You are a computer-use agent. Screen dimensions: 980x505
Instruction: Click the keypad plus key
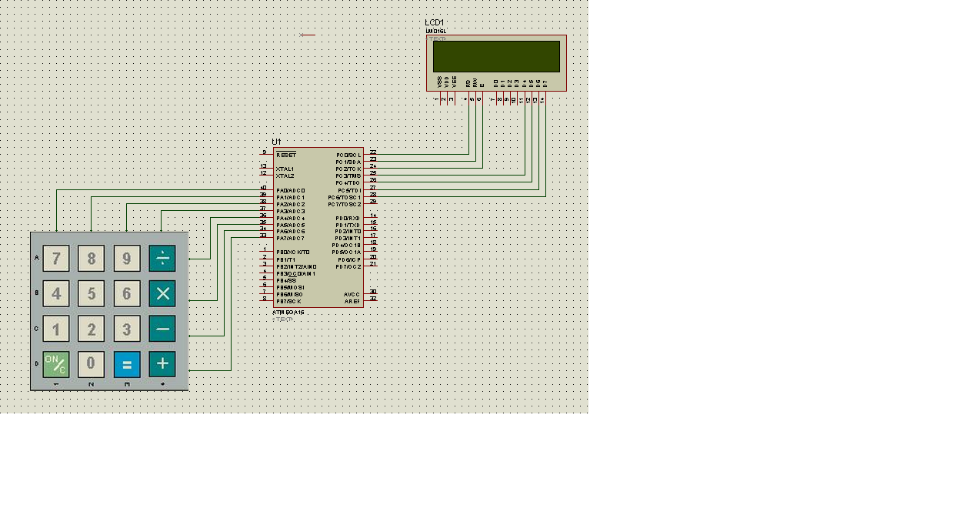click(162, 364)
